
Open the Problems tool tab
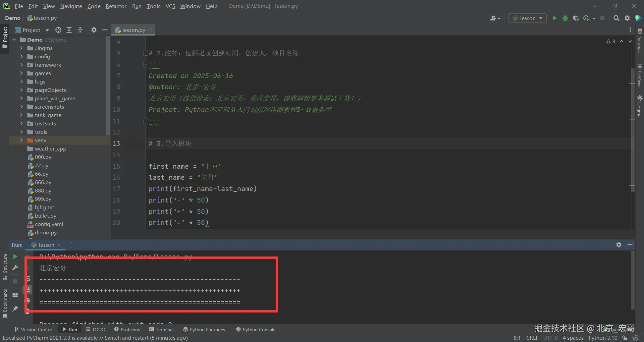tap(127, 330)
